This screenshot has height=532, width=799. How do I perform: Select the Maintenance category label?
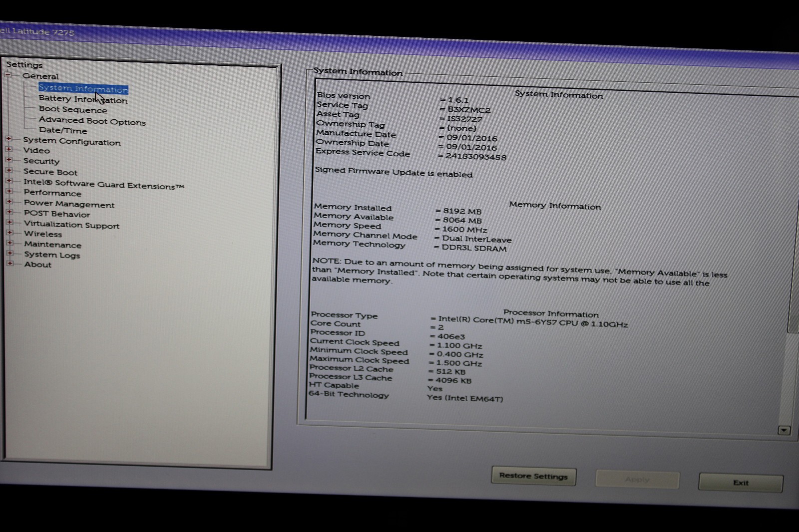[53, 245]
